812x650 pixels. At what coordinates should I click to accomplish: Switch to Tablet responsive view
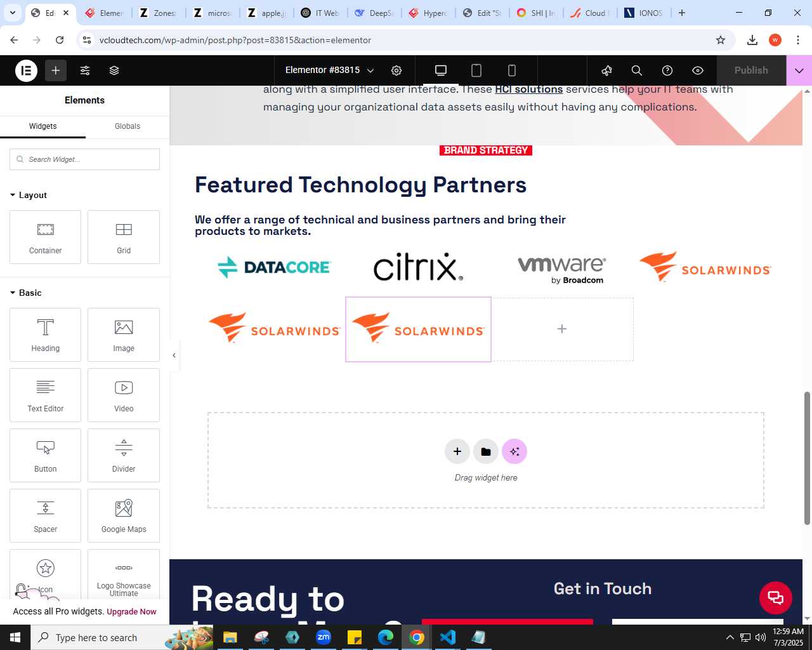click(x=476, y=70)
